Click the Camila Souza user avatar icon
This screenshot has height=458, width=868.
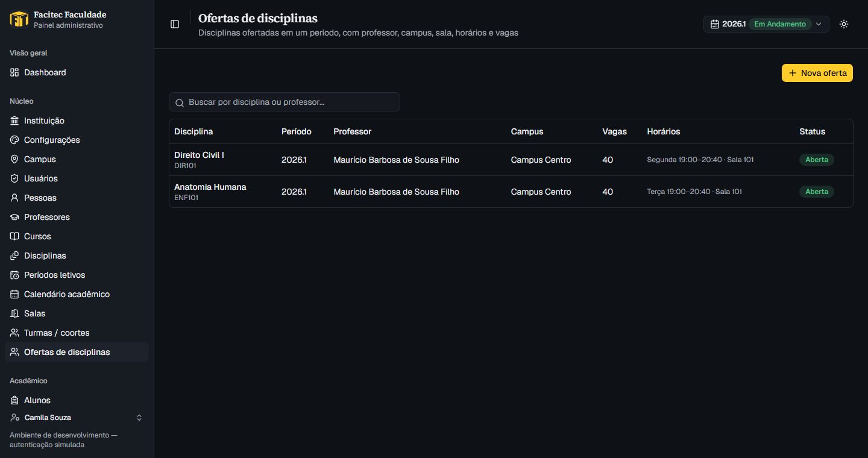click(x=14, y=418)
